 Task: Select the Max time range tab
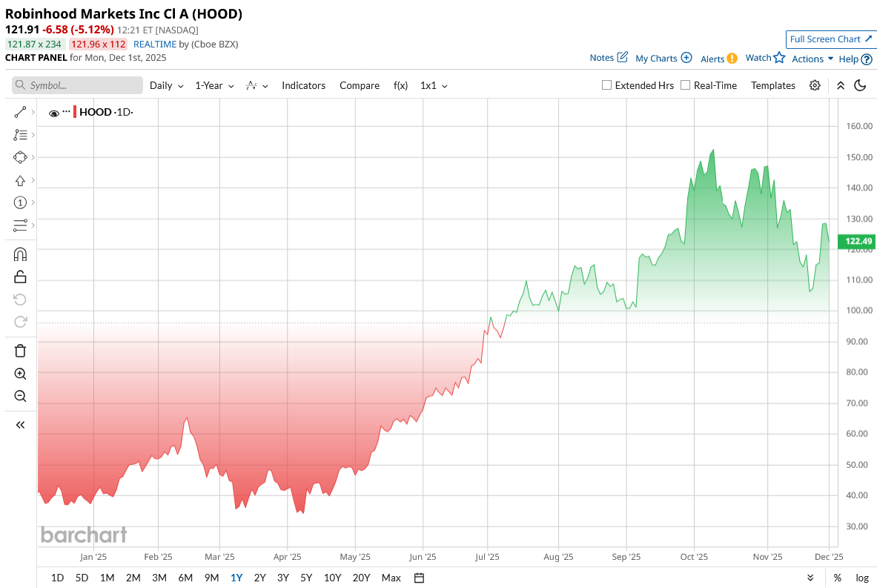click(x=391, y=578)
